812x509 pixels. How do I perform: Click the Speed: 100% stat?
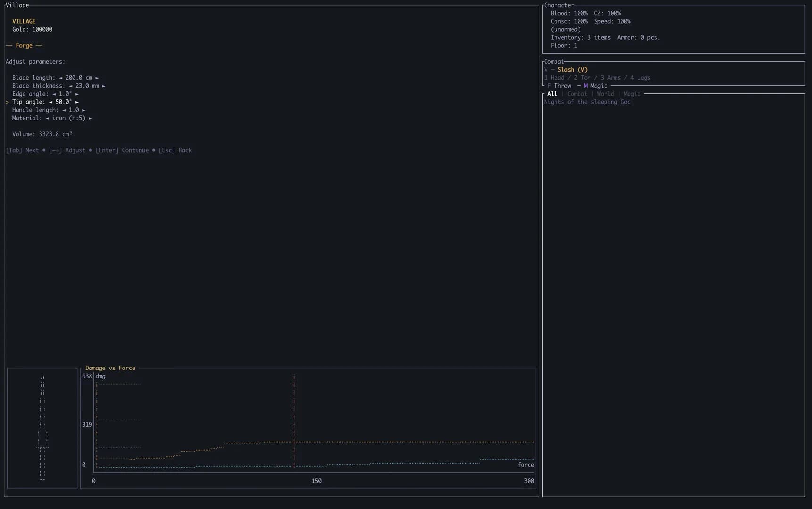[612, 21]
